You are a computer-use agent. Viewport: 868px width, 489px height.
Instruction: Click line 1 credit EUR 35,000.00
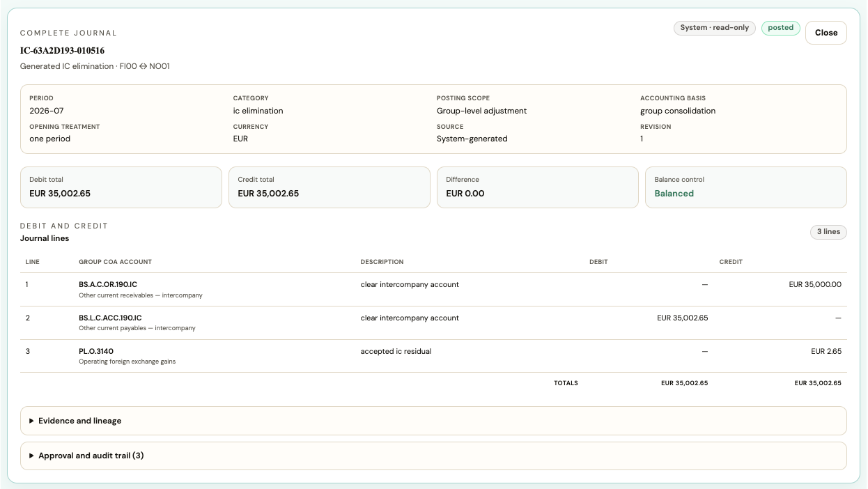coord(815,284)
